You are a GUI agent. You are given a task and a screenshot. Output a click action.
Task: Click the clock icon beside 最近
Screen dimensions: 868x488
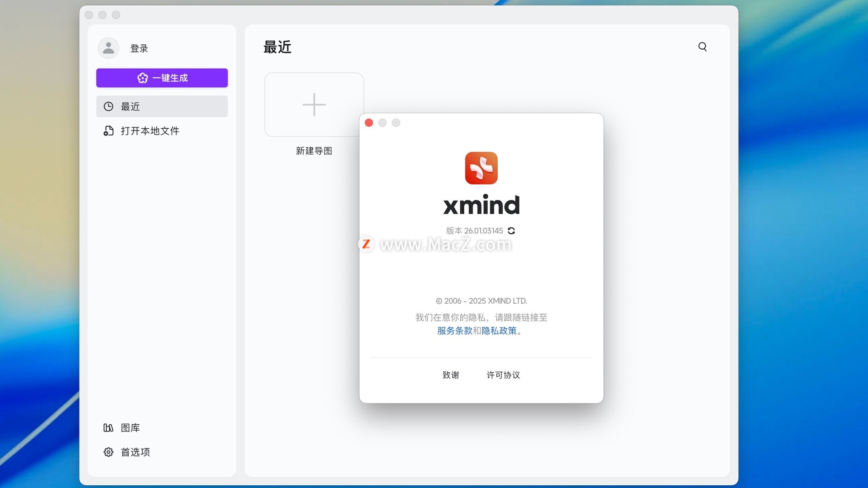108,107
